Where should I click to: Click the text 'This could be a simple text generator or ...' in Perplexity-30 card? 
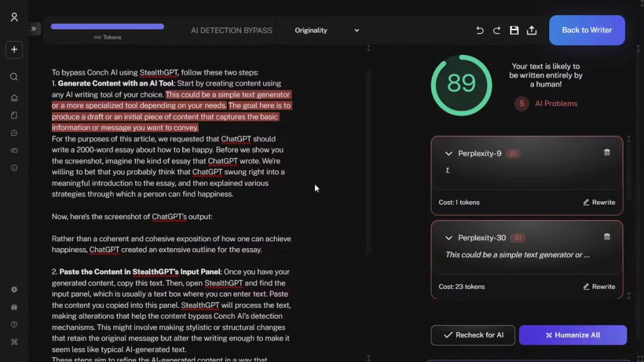coord(518,255)
